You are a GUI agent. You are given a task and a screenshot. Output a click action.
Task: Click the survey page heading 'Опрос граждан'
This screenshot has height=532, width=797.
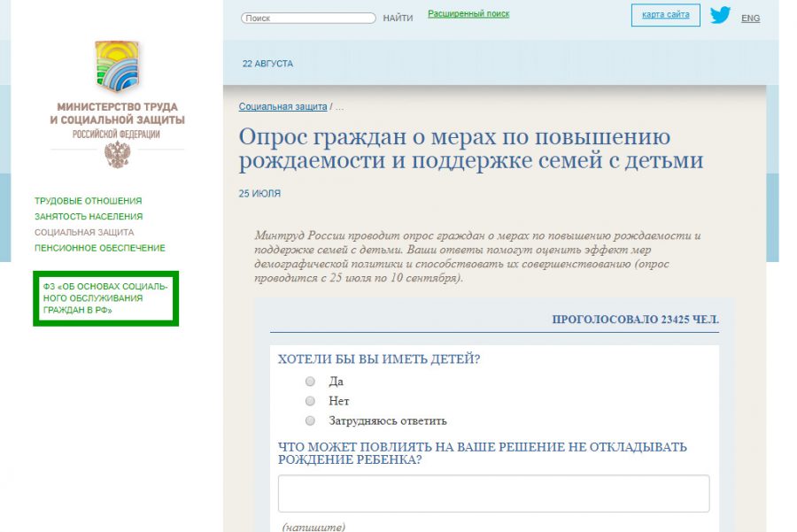click(x=471, y=149)
